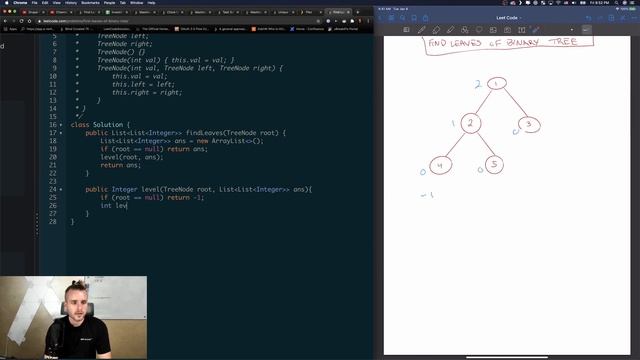Open the Chrome menu in the menu bar
This screenshot has height=360, width=640.
coord(20,2)
